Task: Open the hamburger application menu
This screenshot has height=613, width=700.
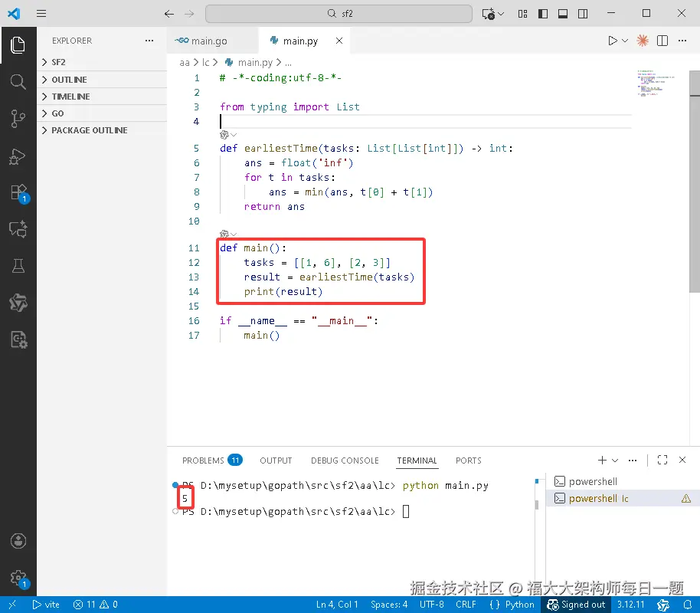Action: [41, 13]
